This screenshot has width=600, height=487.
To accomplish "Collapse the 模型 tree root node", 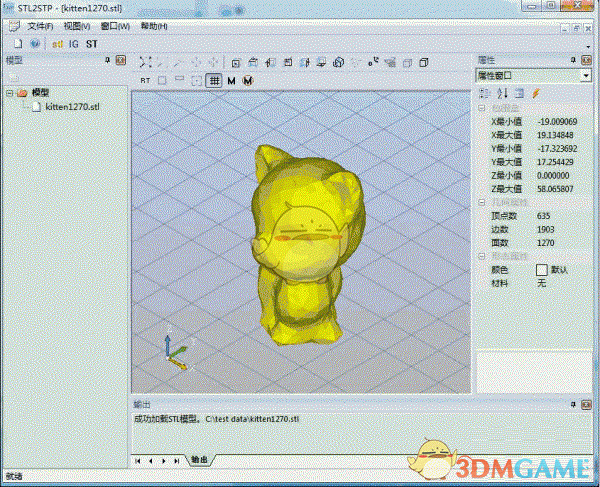I will tap(10, 92).
